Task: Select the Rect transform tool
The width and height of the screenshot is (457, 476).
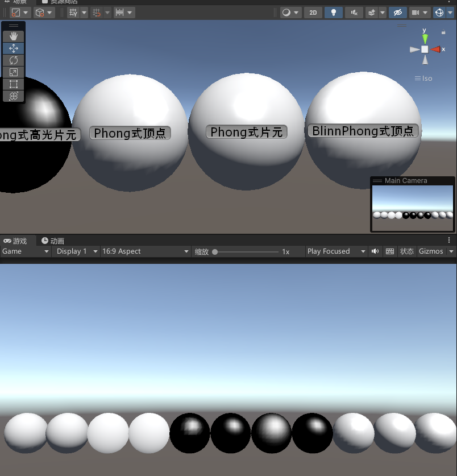Action: [14, 84]
